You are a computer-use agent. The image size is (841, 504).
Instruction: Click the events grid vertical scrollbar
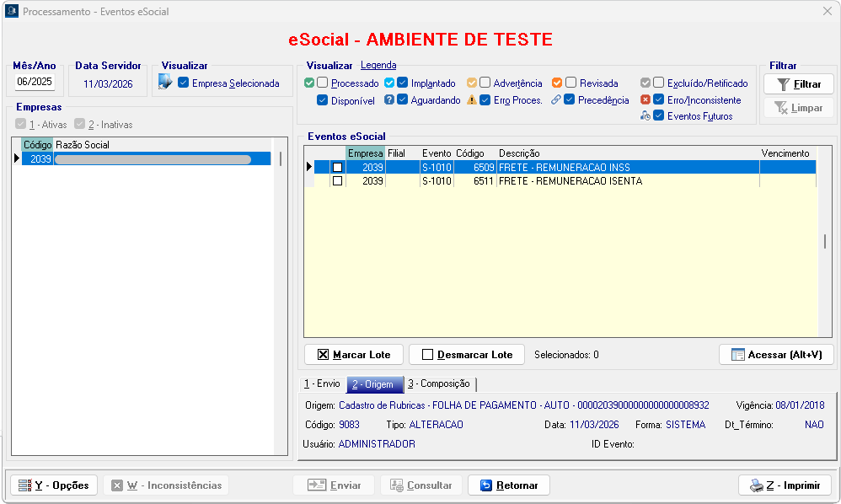(x=825, y=241)
